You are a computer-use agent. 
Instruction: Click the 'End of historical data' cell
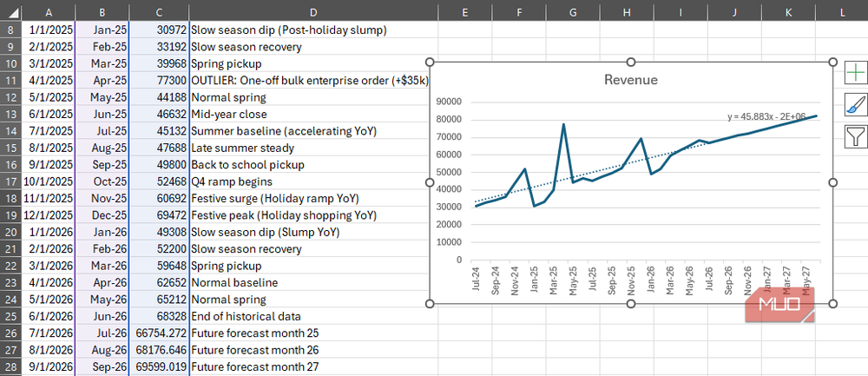pos(313,316)
